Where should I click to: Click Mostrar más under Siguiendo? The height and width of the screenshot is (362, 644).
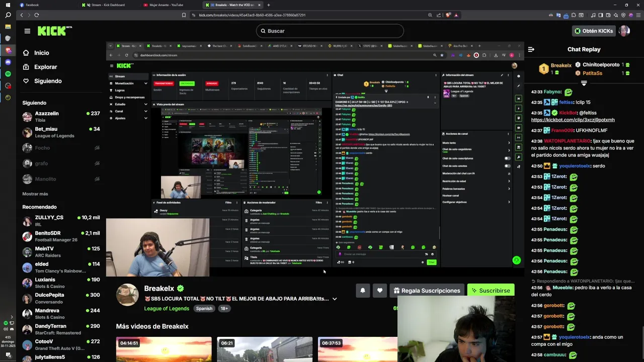pos(35,194)
